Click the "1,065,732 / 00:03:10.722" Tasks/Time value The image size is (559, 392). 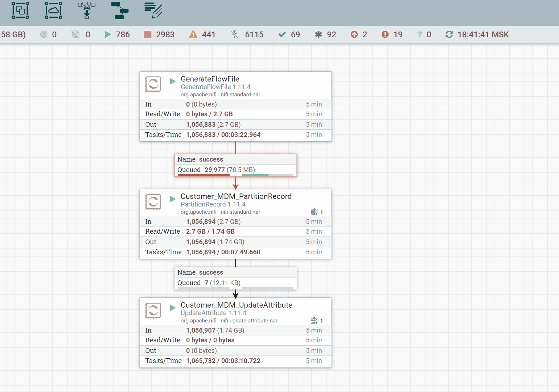click(x=223, y=361)
